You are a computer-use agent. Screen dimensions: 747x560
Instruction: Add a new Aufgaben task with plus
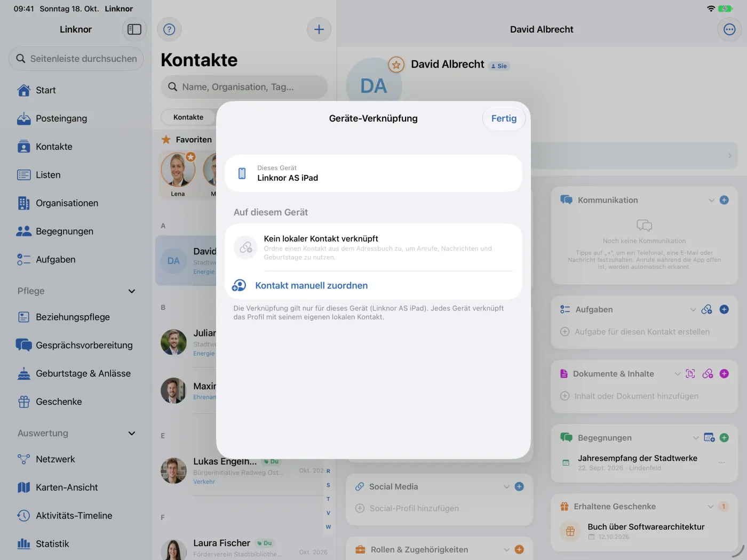(x=724, y=309)
